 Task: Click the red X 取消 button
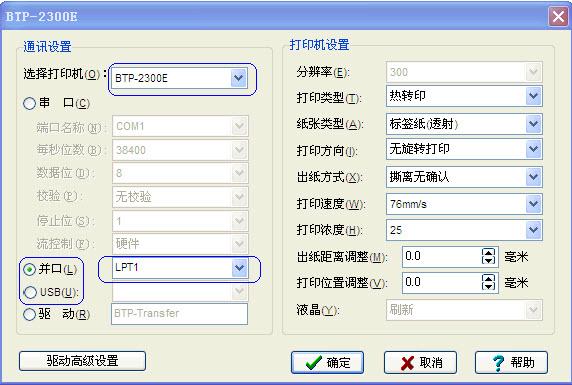pos(420,362)
